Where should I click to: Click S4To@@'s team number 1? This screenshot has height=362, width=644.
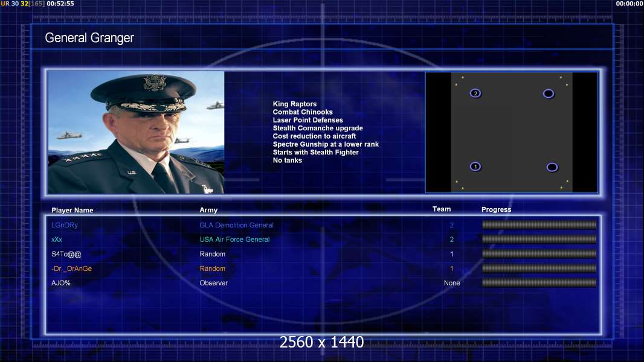452,254
